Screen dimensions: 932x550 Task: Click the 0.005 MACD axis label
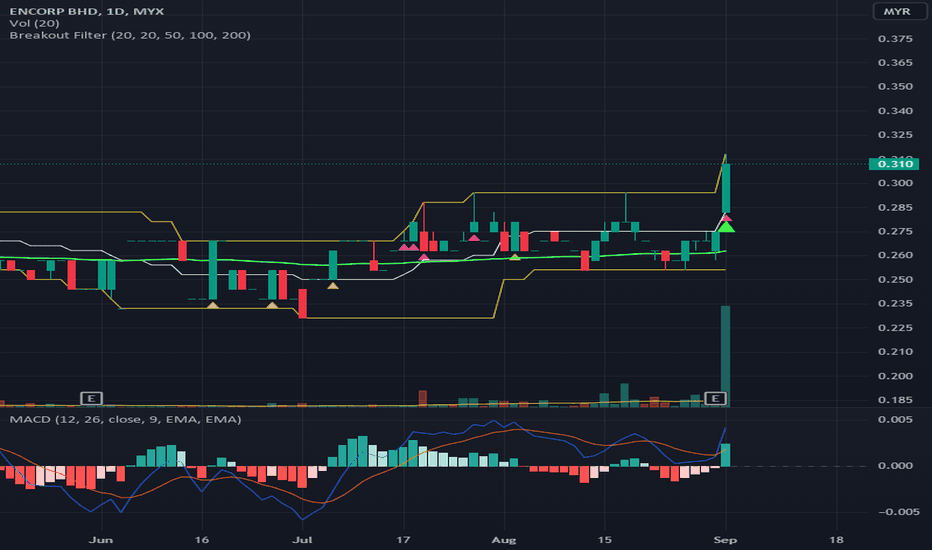[x=895, y=419]
